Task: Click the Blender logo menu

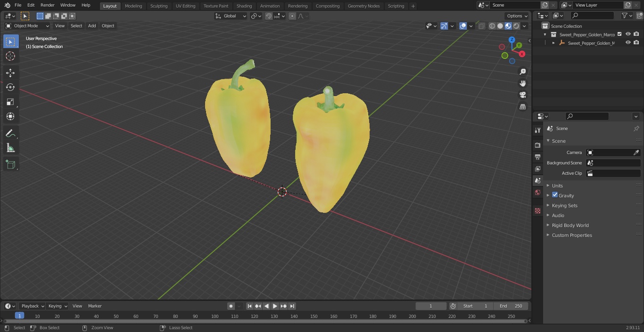Action: pyautogui.click(x=7, y=5)
